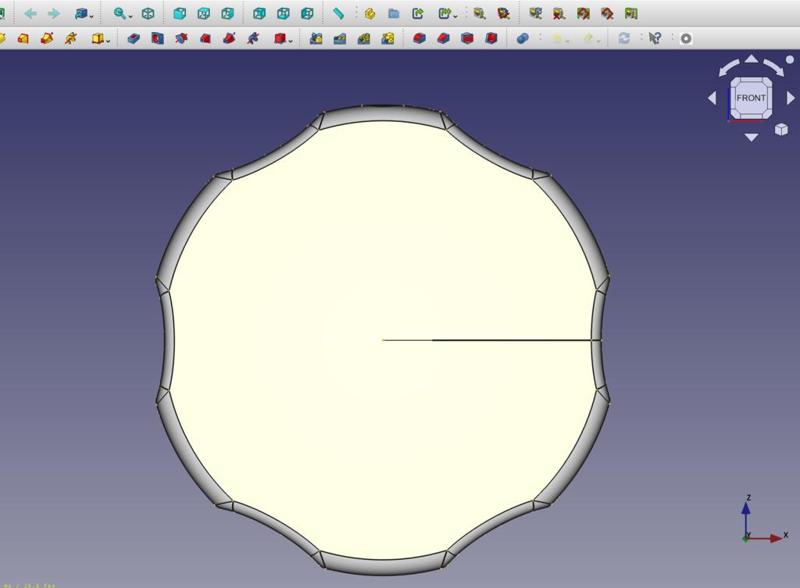Create a subtractive loft
Image resolution: width=800 pixels, height=588 pixels.
tap(206, 38)
